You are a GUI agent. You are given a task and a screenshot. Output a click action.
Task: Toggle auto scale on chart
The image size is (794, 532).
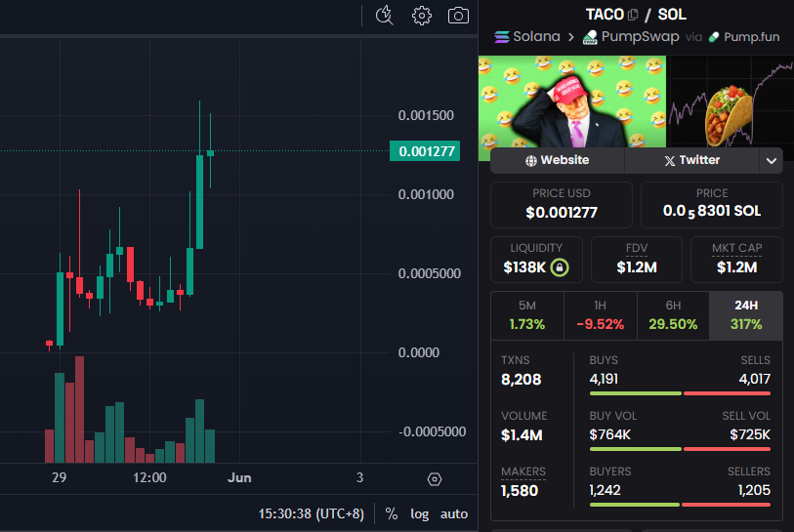454,513
